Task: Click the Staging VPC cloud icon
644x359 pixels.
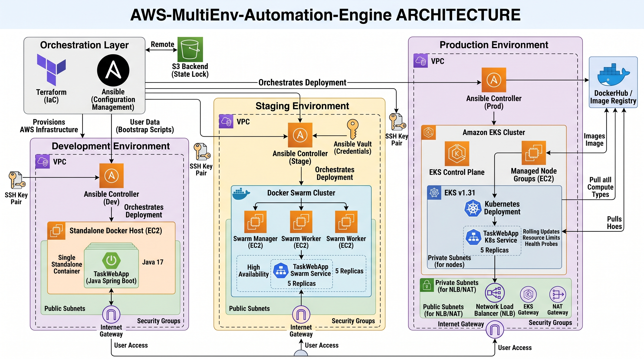Action: pos(226,121)
